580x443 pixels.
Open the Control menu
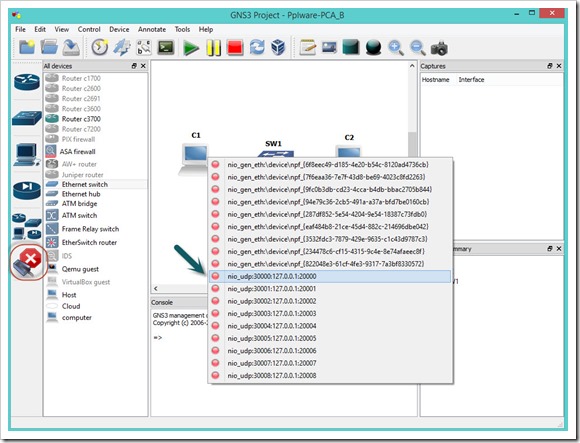coord(89,29)
